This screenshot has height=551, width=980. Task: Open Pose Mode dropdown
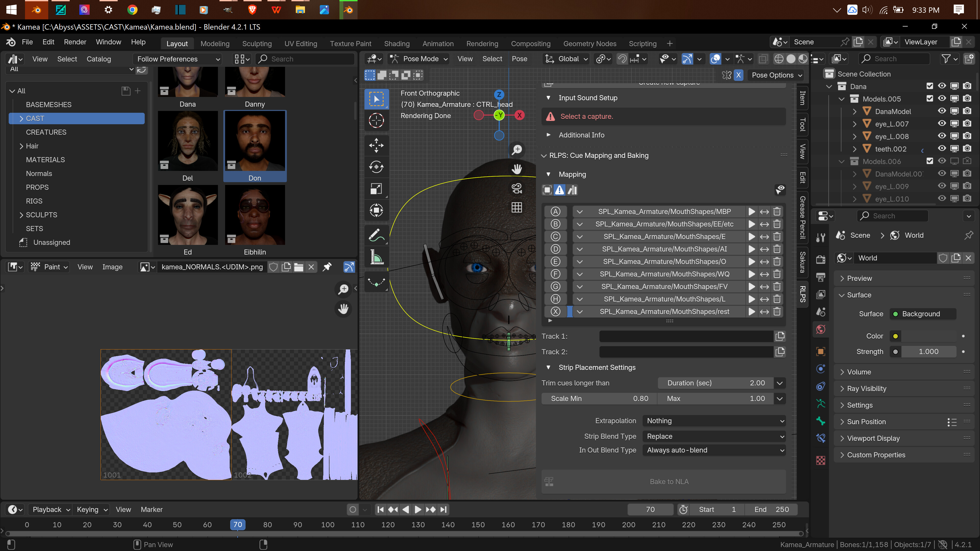(419, 59)
